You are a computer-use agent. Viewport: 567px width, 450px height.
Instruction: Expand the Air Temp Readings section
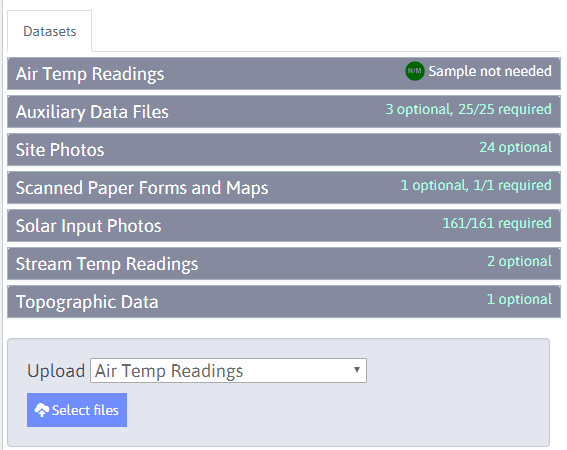click(x=284, y=73)
